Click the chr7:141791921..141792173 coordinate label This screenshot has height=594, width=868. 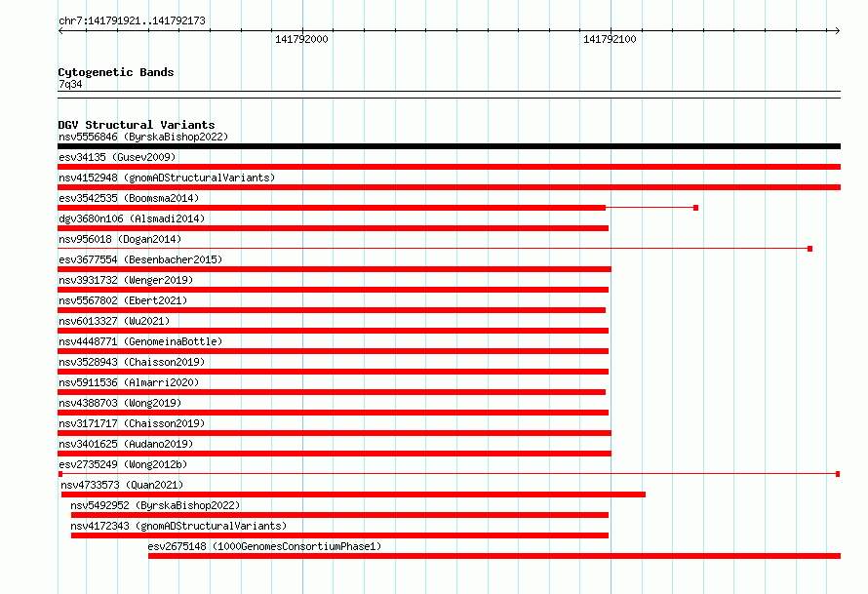coord(132,20)
